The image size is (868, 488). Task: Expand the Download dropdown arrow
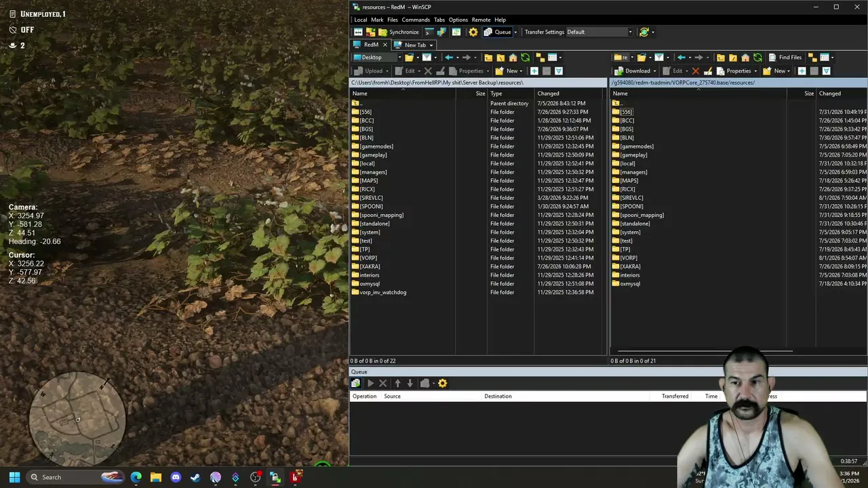tap(654, 71)
